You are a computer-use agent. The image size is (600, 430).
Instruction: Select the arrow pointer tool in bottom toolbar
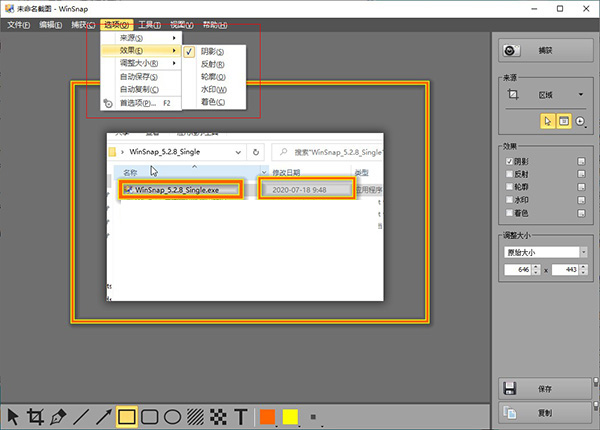tap(13, 417)
